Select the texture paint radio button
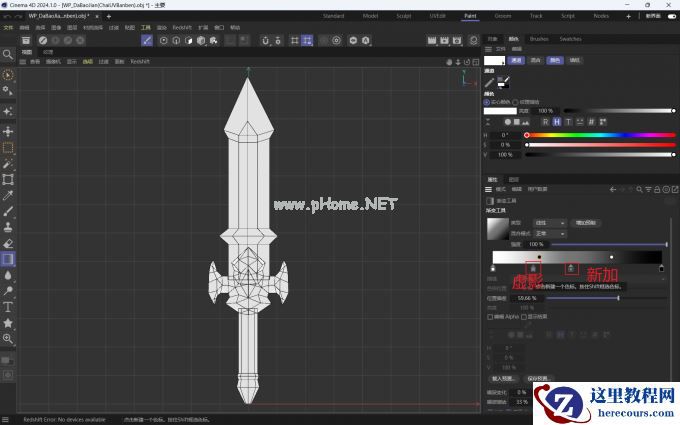The width and height of the screenshot is (680, 425). (515, 102)
